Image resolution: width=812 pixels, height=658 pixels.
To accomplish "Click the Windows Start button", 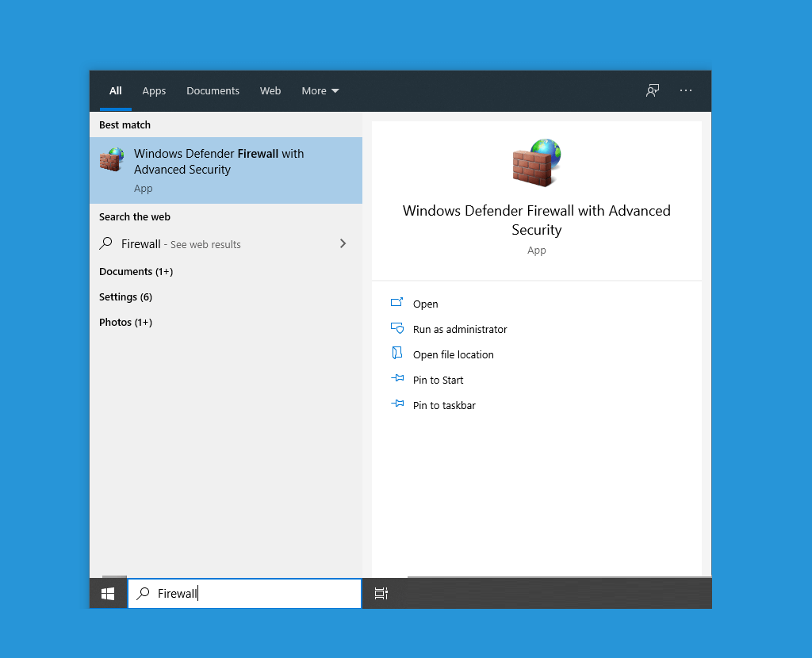I will (x=108, y=593).
